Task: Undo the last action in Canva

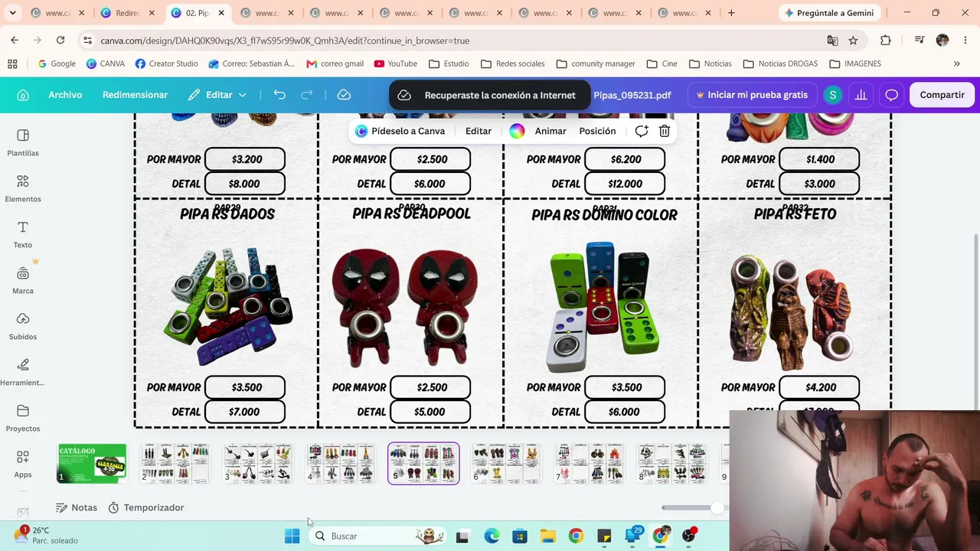Action: click(x=279, y=95)
